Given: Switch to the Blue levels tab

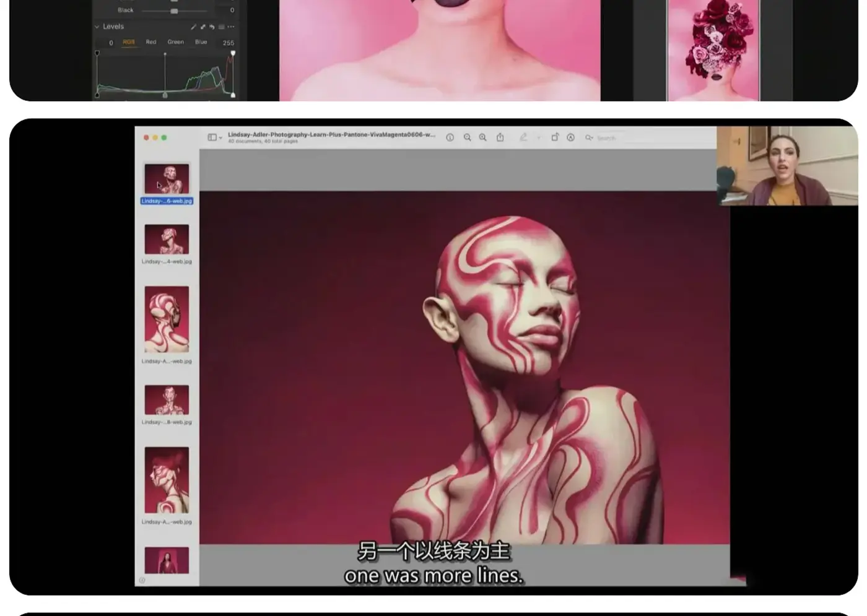Looking at the screenshot, I should 201,42.
